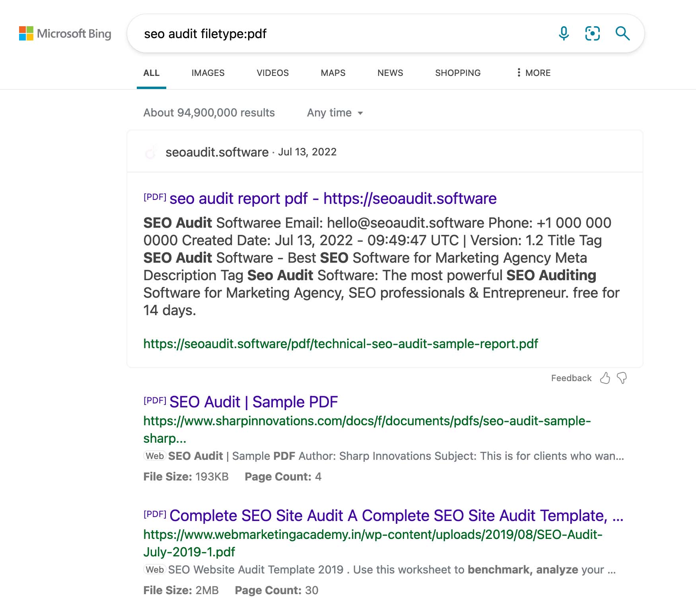
Task: Click Web badge on Sharp Innovations snippet
Action: 154,456
